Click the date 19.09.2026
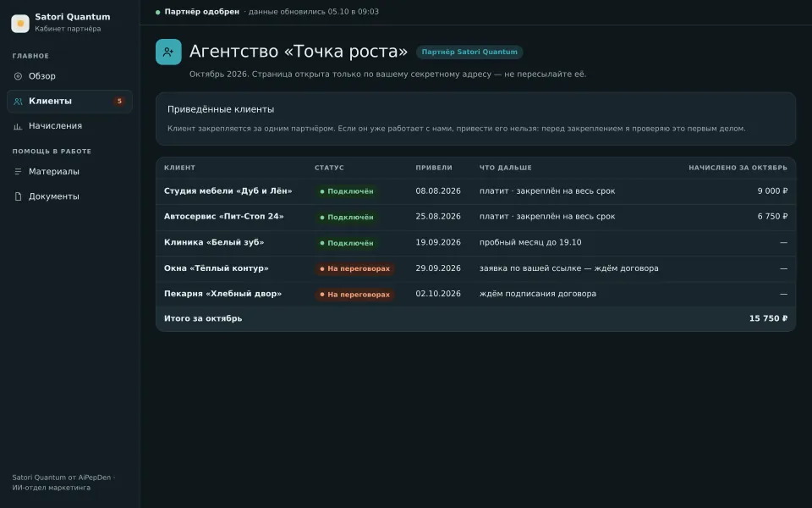Screen dimensions: 812x508 coord(438,242)
